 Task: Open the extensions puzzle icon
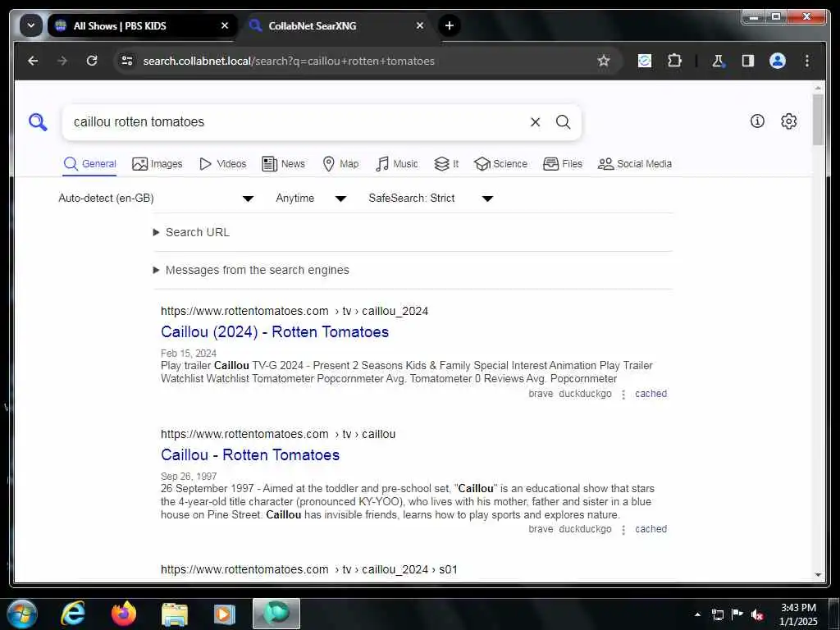point(674,61)
